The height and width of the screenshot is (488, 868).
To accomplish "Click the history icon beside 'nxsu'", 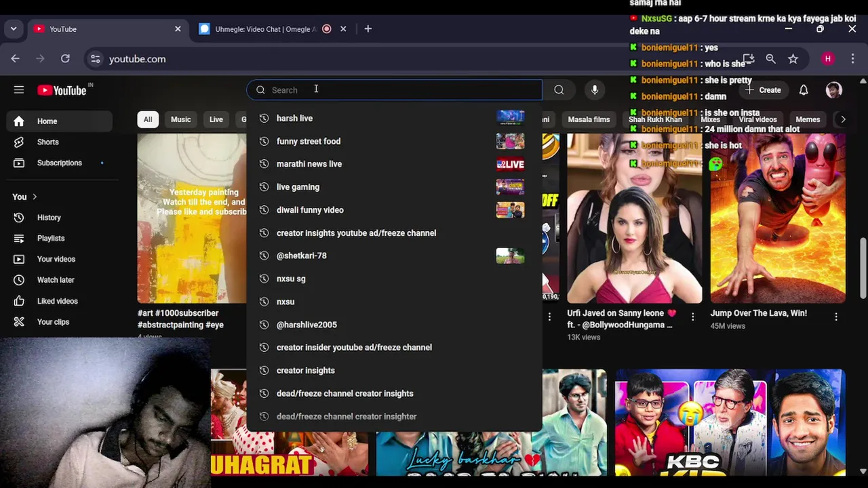I will point(264,302).
